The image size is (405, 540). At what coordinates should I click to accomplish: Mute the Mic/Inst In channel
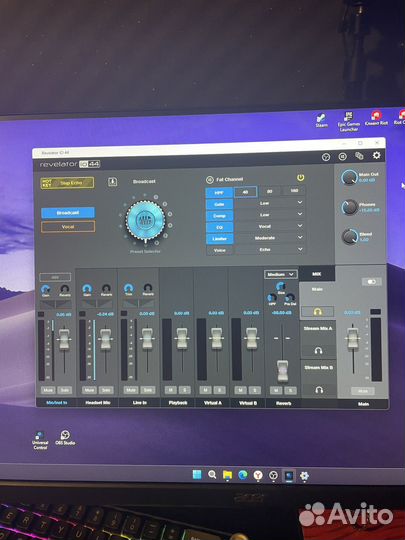tap(48, 390)
